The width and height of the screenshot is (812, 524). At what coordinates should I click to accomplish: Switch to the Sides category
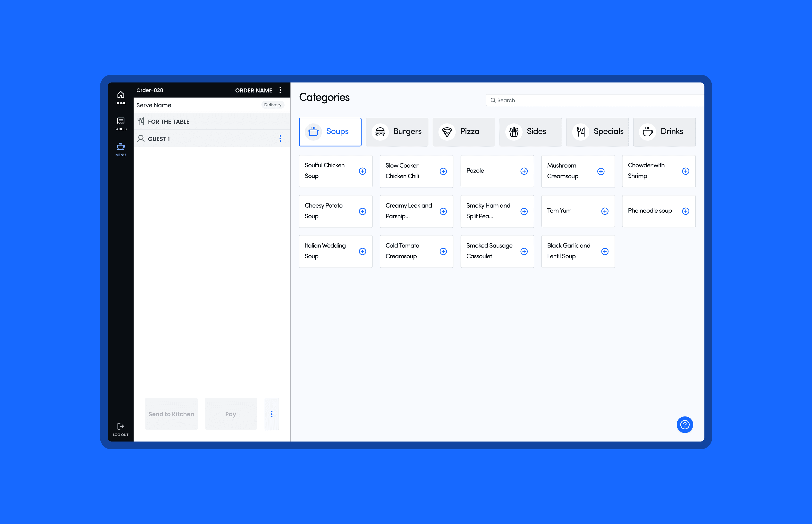(530, 132)
